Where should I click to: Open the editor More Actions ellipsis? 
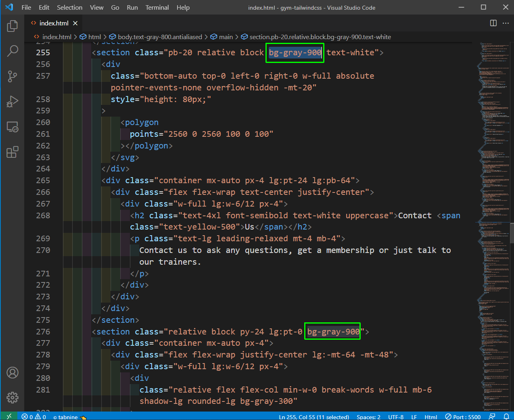click(506, 23)
